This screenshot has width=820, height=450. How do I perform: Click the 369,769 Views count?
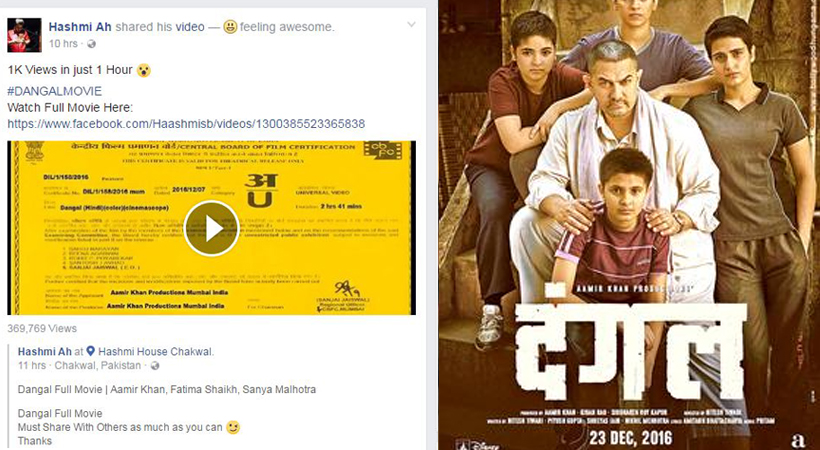pos(42,329)
